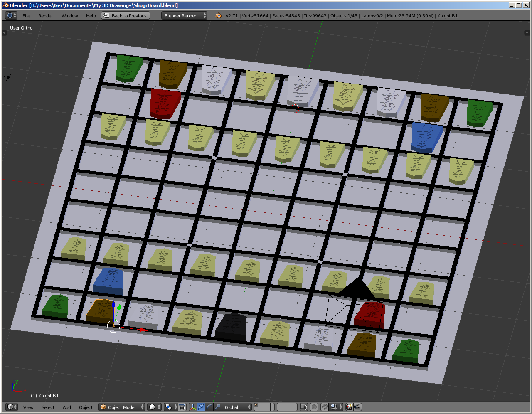This screenshot has width=532, height=414.
Task: Click the Blender logo icon in header
Action: (x=218, y=16)
